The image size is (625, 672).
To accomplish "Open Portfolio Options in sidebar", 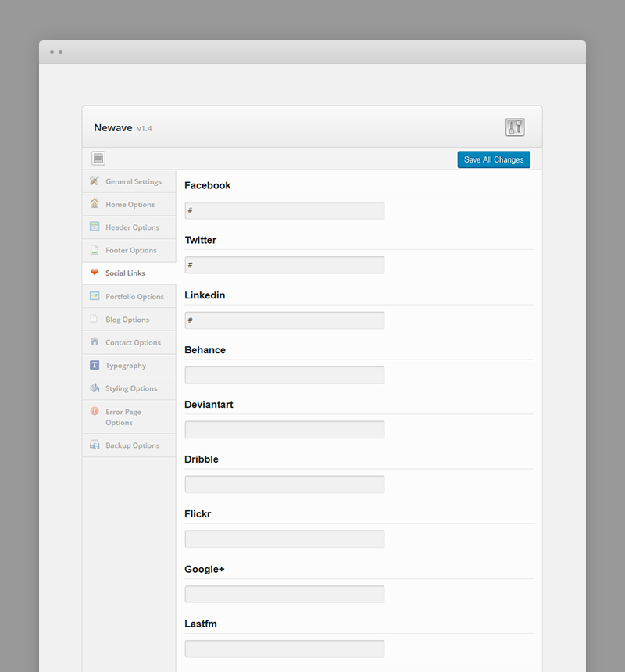I will 129,297.
